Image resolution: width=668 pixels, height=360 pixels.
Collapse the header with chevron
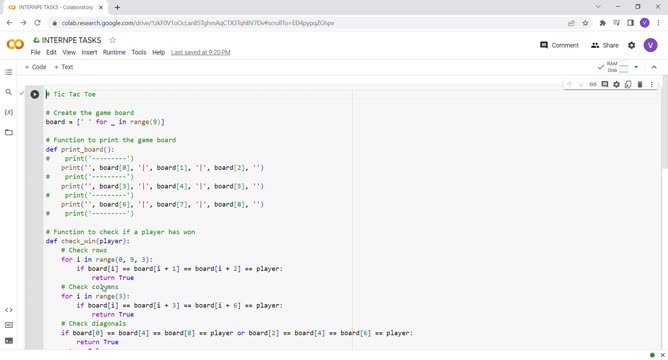click(x=654, y=67)
